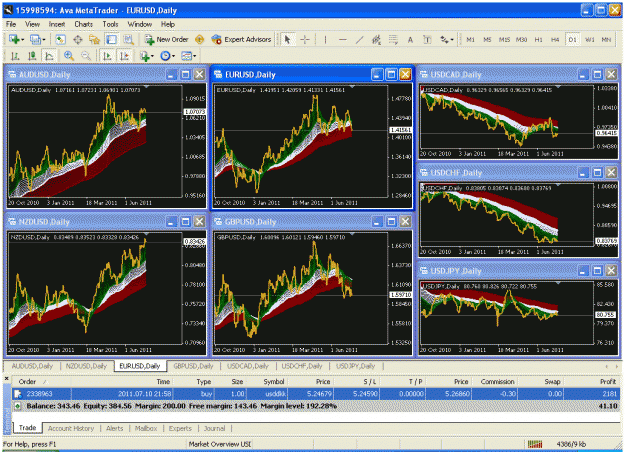Screen dimensions: 625x452
Task: Open the Strategy Tester icon
Action: coord(128,39)
